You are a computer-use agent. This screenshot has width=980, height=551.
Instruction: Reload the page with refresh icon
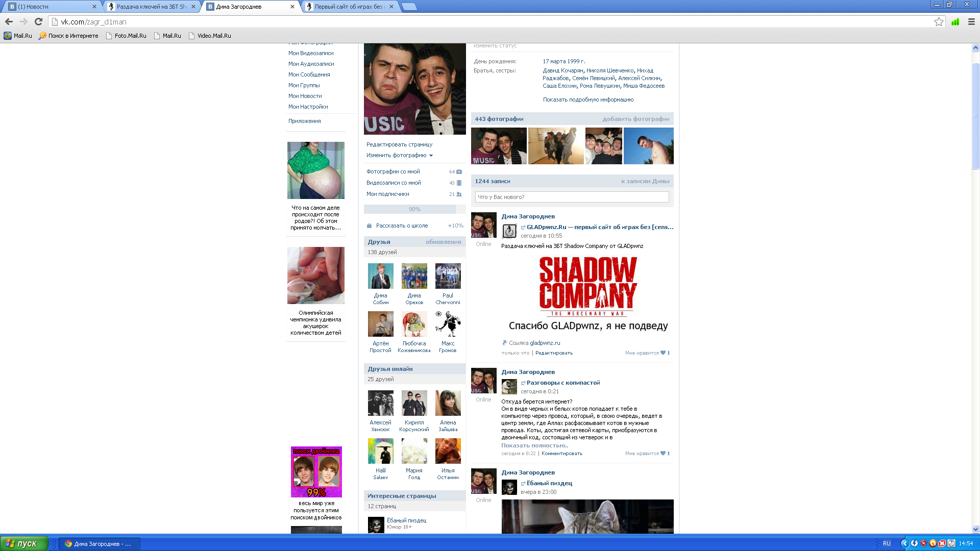(38, 21)
